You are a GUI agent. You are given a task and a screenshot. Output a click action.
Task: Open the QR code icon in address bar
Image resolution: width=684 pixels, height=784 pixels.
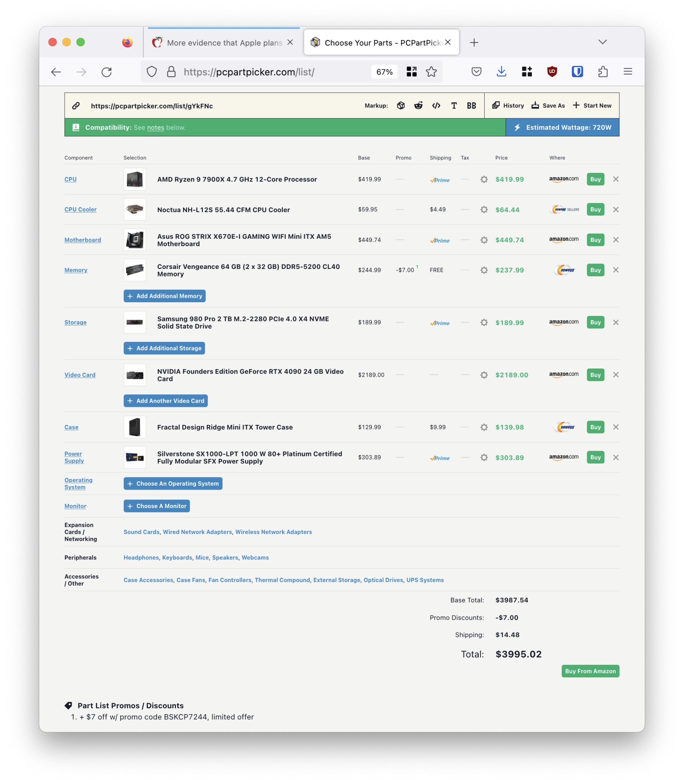coord(411,72)
